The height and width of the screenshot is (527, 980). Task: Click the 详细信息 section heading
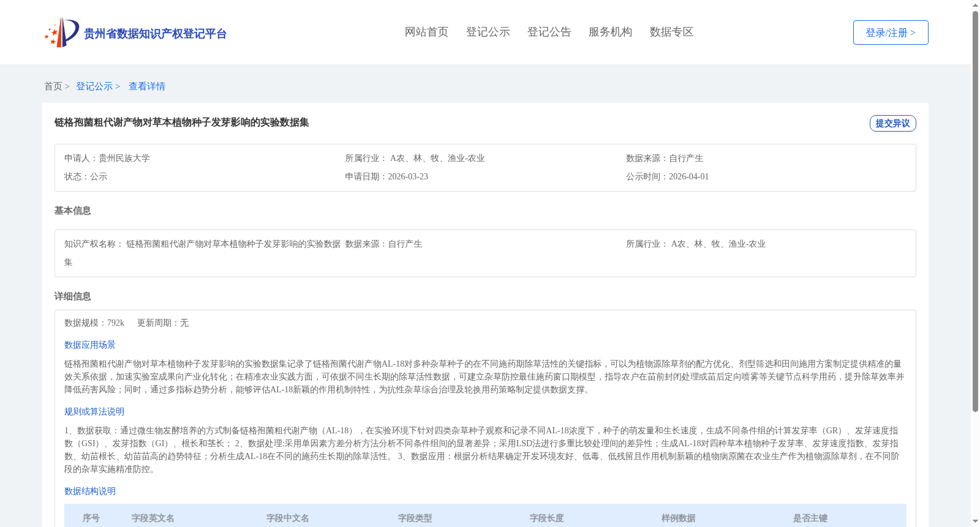(72, 296)
